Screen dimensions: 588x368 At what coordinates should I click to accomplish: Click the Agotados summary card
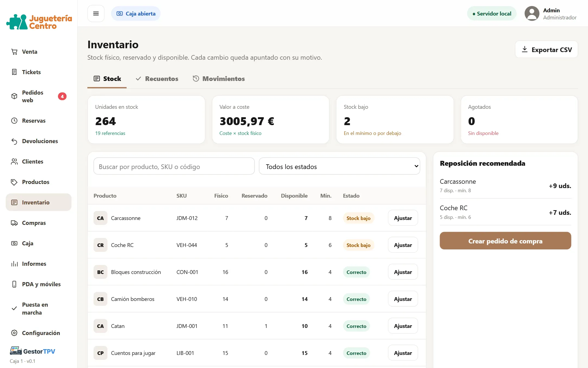(519, 120)
